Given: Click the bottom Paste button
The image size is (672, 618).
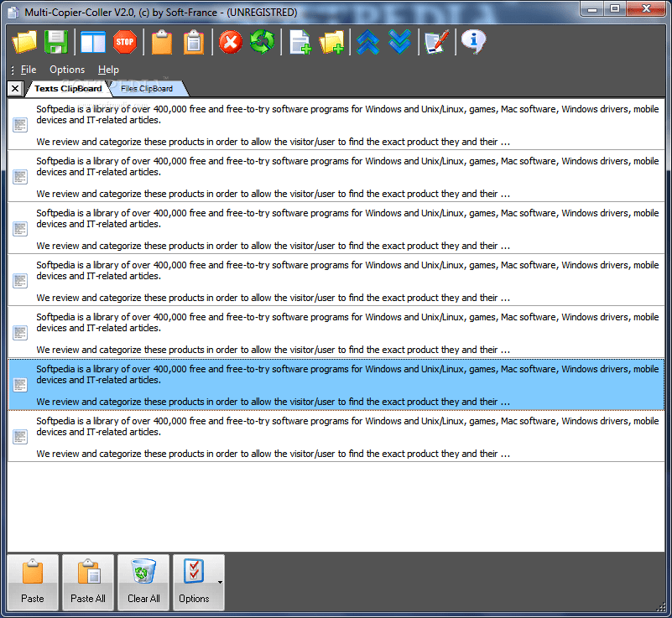Looking at the screenshot, I should click(33, 583).
